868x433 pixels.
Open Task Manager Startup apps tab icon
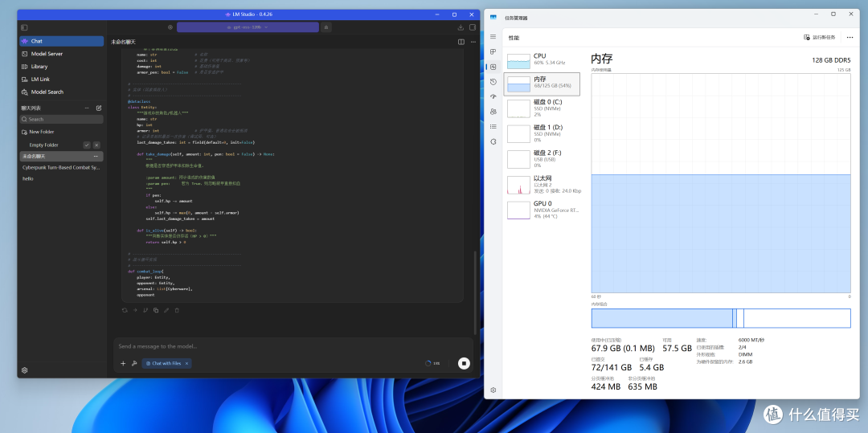point(493,96)
